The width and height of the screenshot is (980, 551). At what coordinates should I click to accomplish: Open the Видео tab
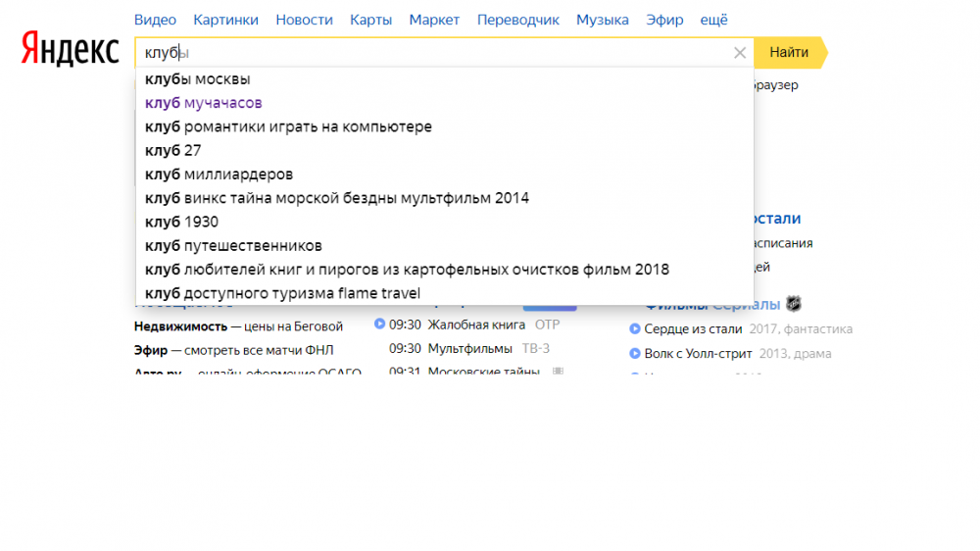tap(155, 20)
